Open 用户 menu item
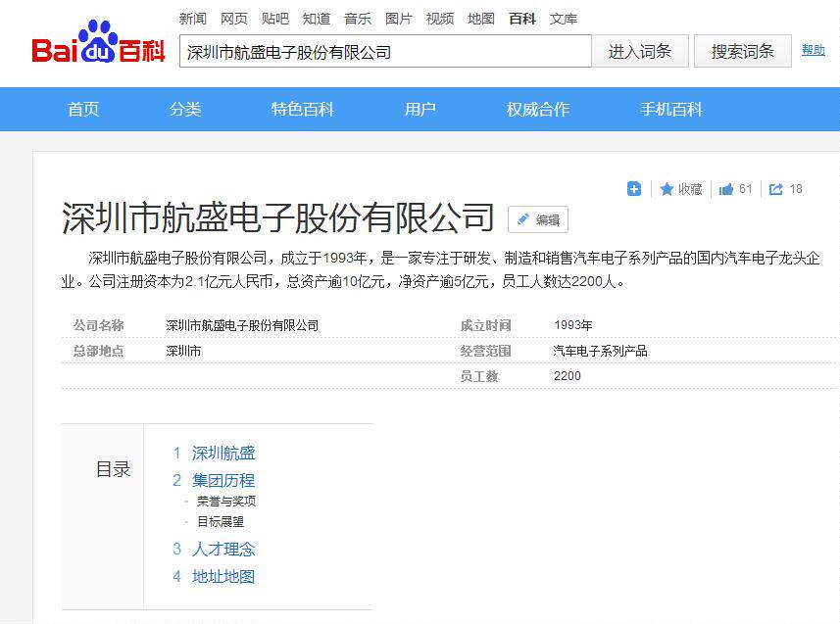The width and height of the screenshot is (840, 624). pyautogui.click(x=420, y=110)
